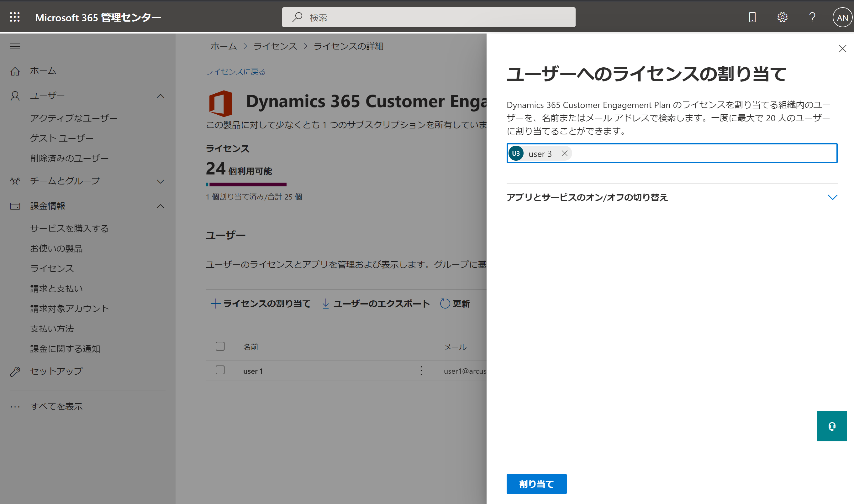The width and height of the screenshot is (854, 504).
Task: Open 支払い方法 in sidebar
Action: [x=52, y=329]
